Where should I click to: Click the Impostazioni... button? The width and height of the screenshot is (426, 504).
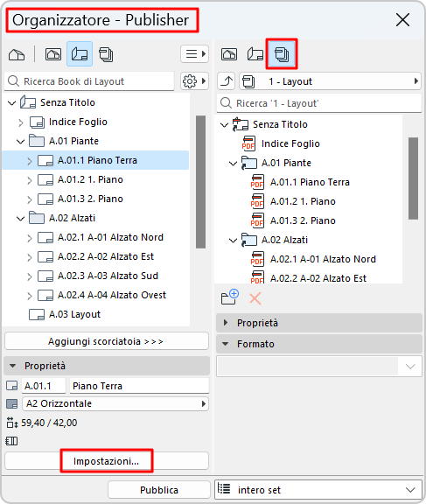pos(107,461)
